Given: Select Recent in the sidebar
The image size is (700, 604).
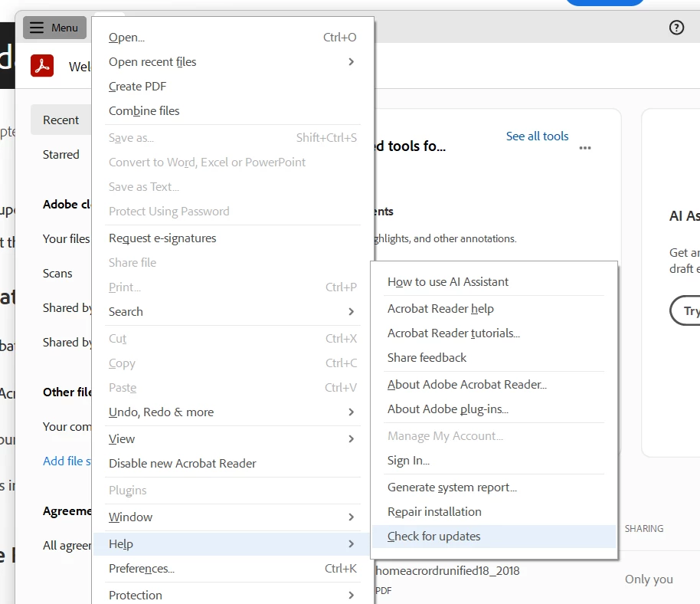Looking at the screenshot, I should point(61,120).
